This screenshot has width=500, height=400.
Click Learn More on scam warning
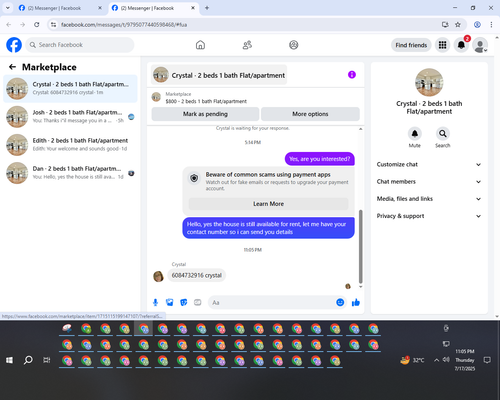(x=269, y=204)
